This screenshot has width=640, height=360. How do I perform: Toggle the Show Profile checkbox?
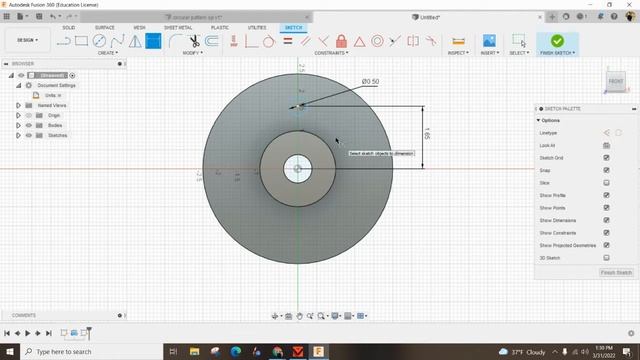tap(607, 195)
